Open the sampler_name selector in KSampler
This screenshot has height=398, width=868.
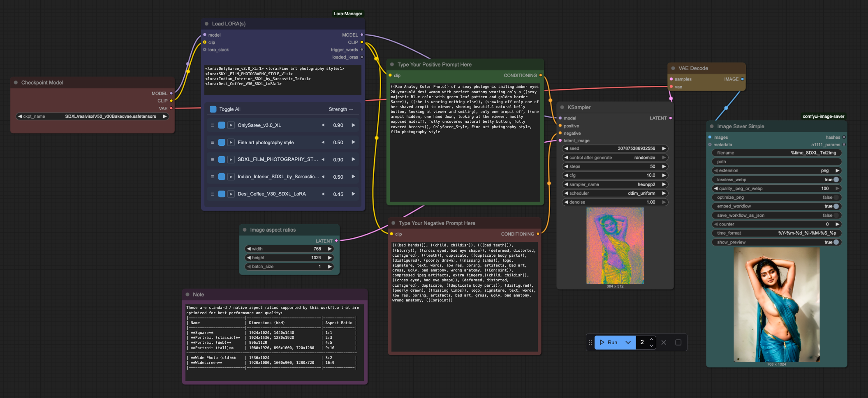(x=615, y=184)
